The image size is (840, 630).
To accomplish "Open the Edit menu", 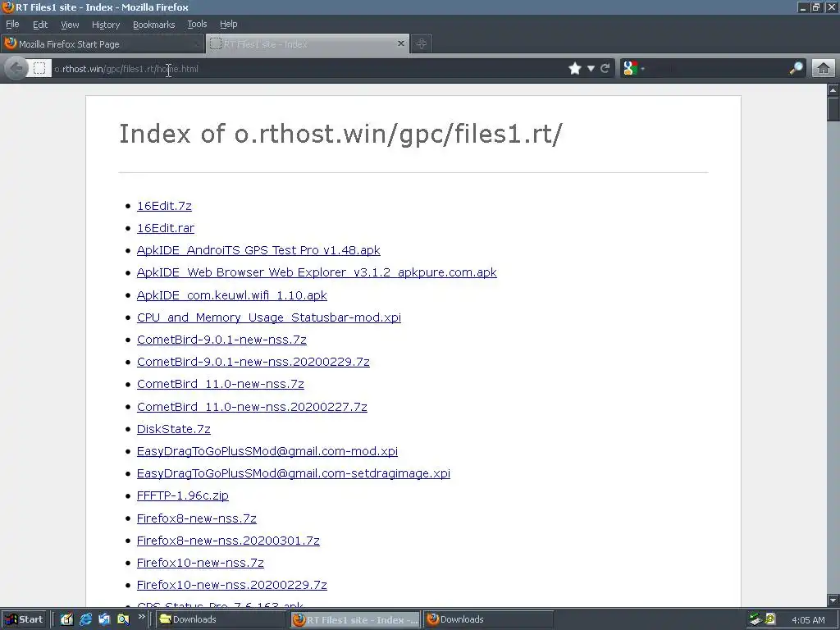I will [x=40, y=25].
